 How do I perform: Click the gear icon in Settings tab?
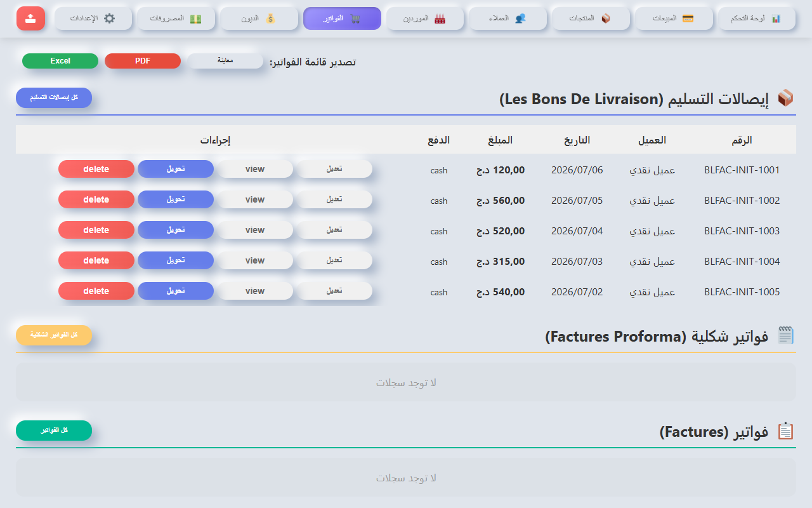110,18
